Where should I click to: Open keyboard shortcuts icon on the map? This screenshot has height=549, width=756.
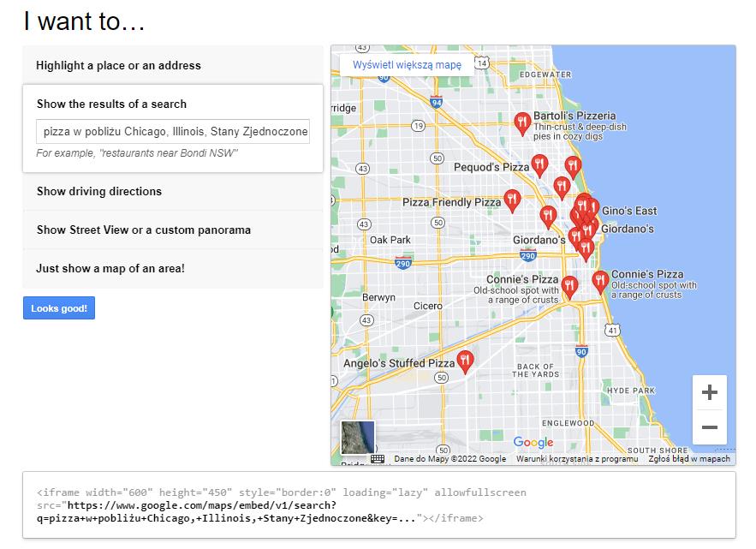coord(378,459)
